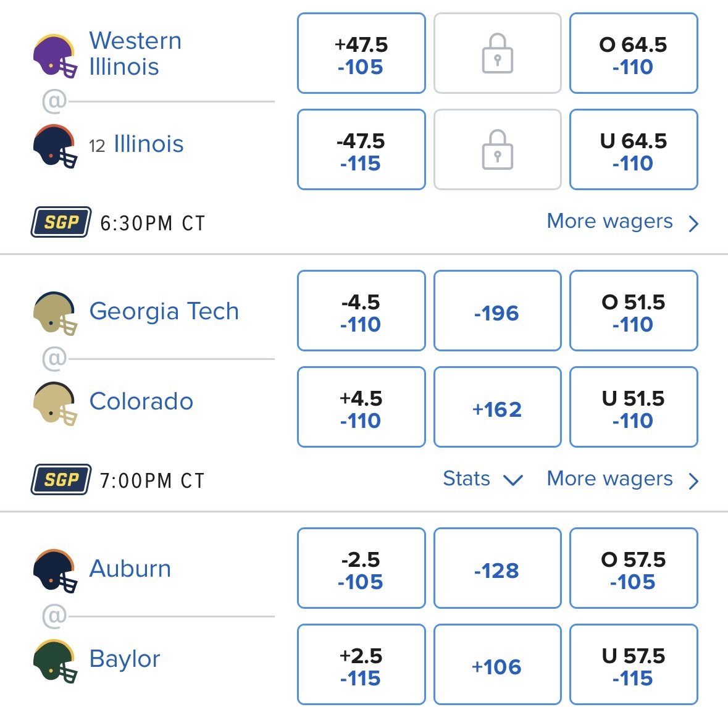728x707 pixels.
Task: Click the Baylor green helmet icon
Action: tap(55, 661)
